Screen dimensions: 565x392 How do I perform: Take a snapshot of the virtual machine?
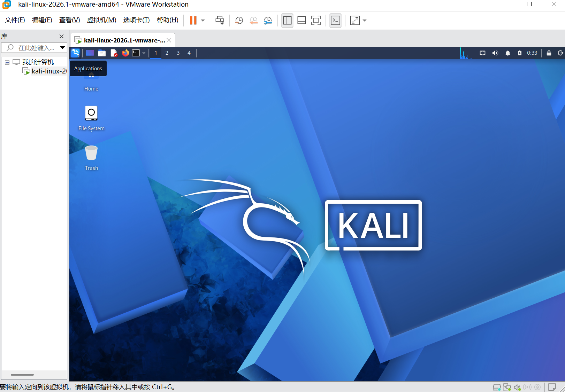(239, 21)
